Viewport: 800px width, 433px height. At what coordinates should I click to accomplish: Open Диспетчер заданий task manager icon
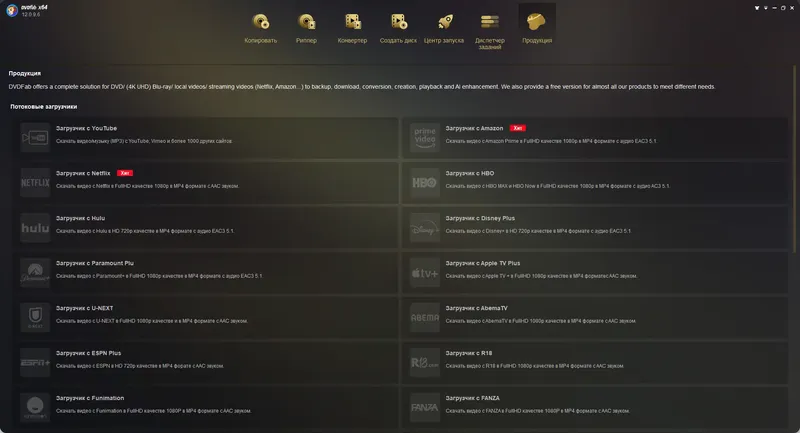coord(490,22)
